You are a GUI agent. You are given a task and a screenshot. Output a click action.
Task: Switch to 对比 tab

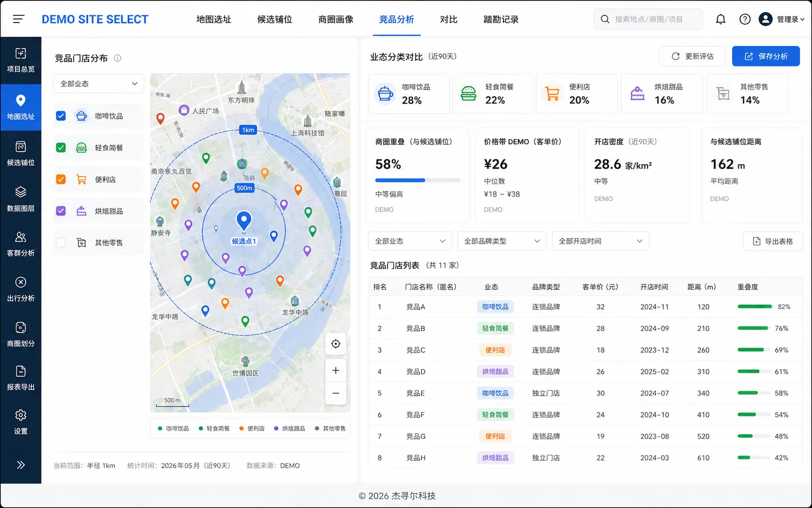tap(448, 19)
